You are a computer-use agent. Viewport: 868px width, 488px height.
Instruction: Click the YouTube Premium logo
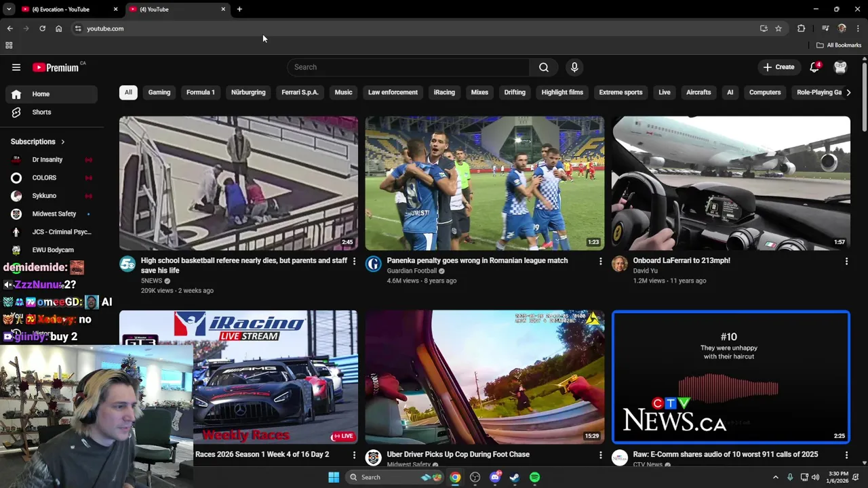coord(56,67)
